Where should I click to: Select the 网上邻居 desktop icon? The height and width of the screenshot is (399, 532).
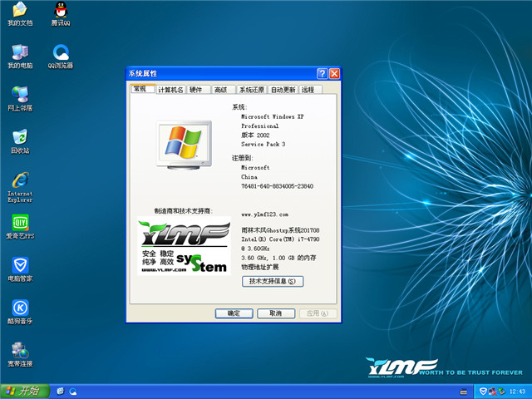click(20, 99)
